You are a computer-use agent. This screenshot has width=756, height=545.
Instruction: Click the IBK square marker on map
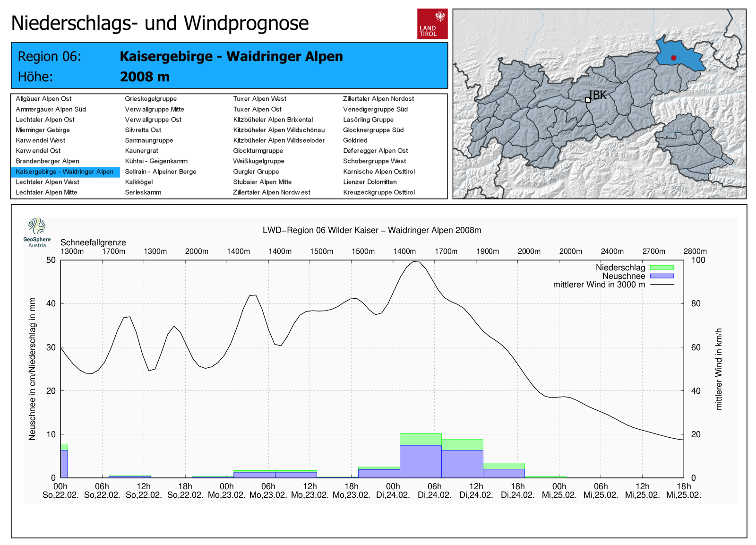click(x=588, y=100)
